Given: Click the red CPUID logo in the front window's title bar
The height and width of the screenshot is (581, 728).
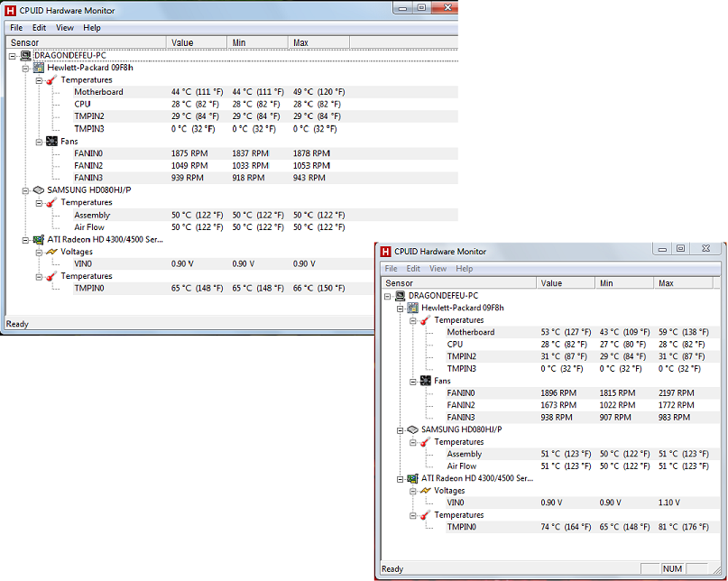Looking at the screenshot, I should pyautogui.click(x=386, y=252).
